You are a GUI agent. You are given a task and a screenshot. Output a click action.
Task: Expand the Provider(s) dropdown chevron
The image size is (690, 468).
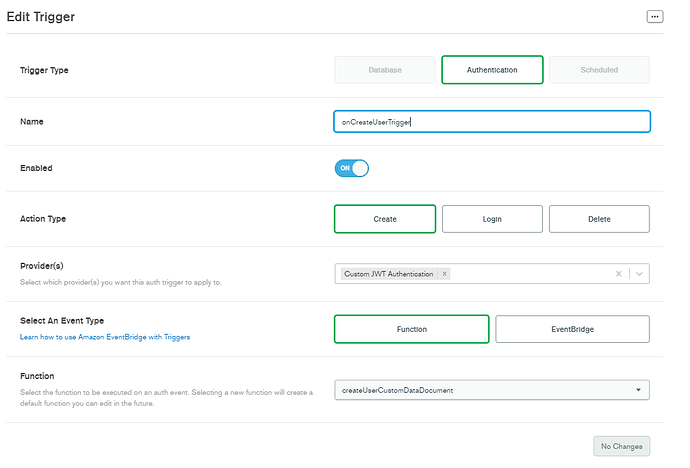[639, 274]
